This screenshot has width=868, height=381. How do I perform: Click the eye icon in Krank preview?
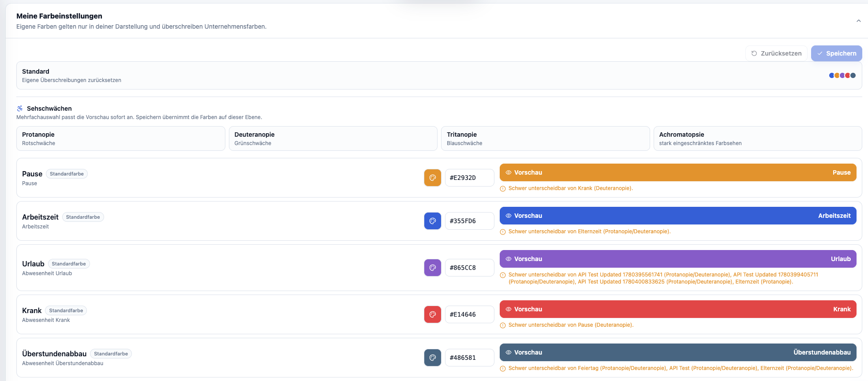[509, 309]
